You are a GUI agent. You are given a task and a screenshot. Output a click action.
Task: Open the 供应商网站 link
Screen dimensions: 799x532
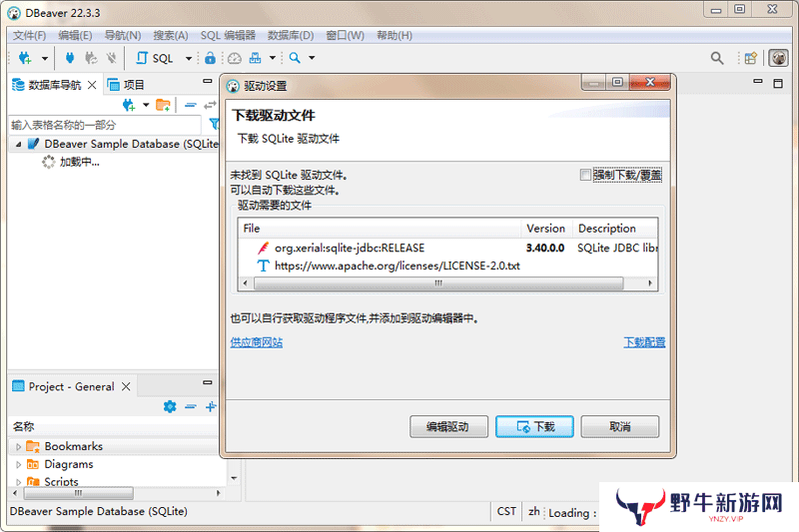(x=257, y=342)
